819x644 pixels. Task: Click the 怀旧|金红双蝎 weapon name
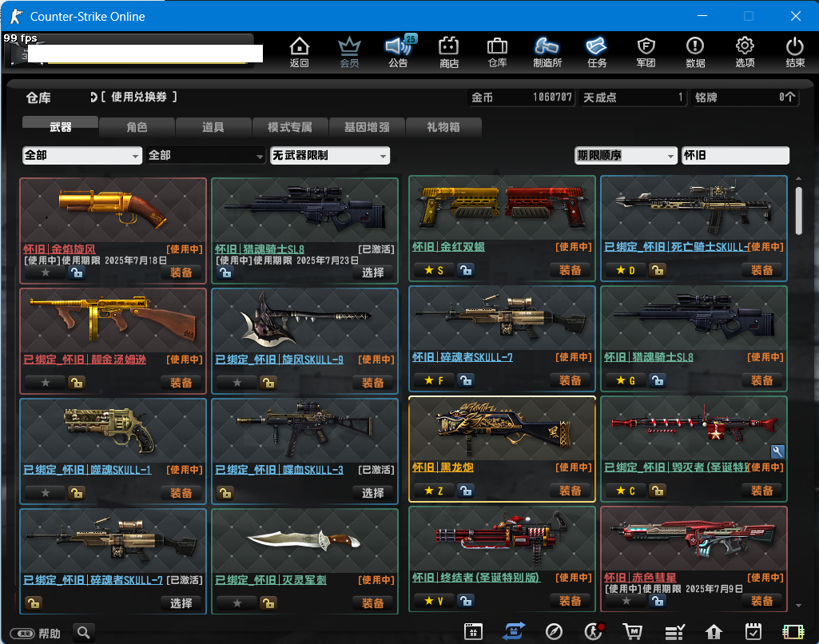(449, 247)
